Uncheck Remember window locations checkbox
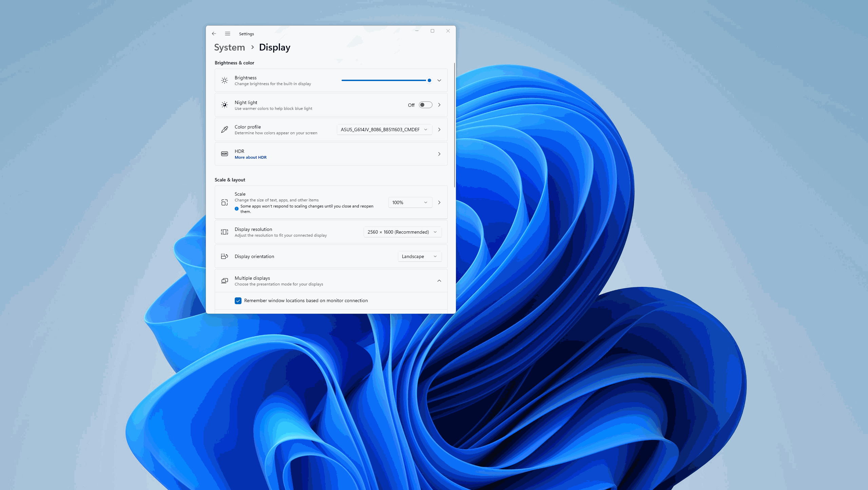The width and height of the screenshot is (868, 490). (x=238, y=301)
